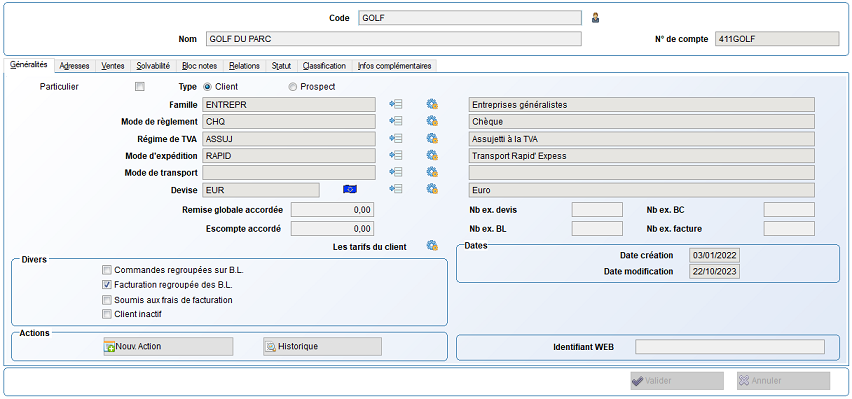Click the Chèque description field
Screen dimensions: 852x399
click(641, 121)
